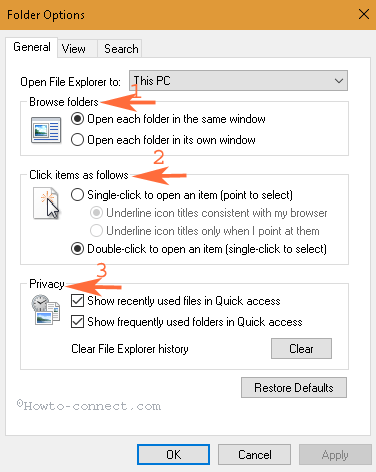The width and height of the screenshot is (376, 472).
Task: Click the dropdown chevron beside This PC
Action: pos(339,81)
